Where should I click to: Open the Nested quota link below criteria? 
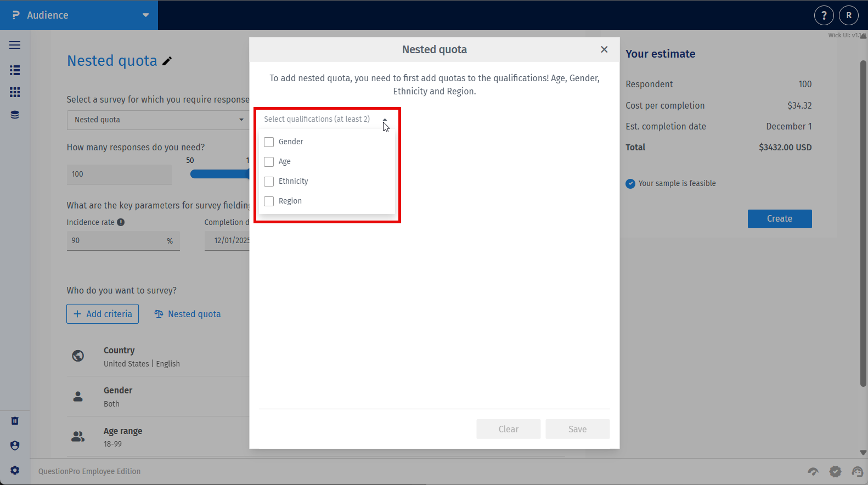[x=188, y=314]
